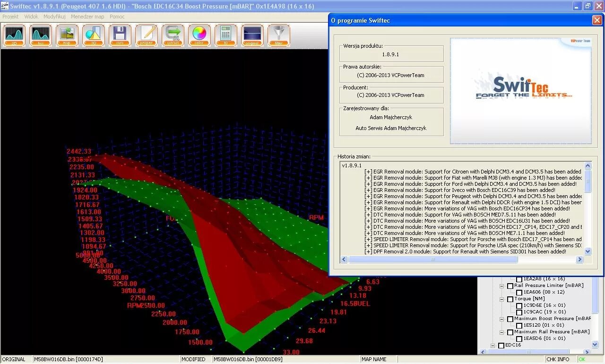Screen dimensions: 605x364
Task: Click the SwifTec logo image
Action: pos(520,91)
